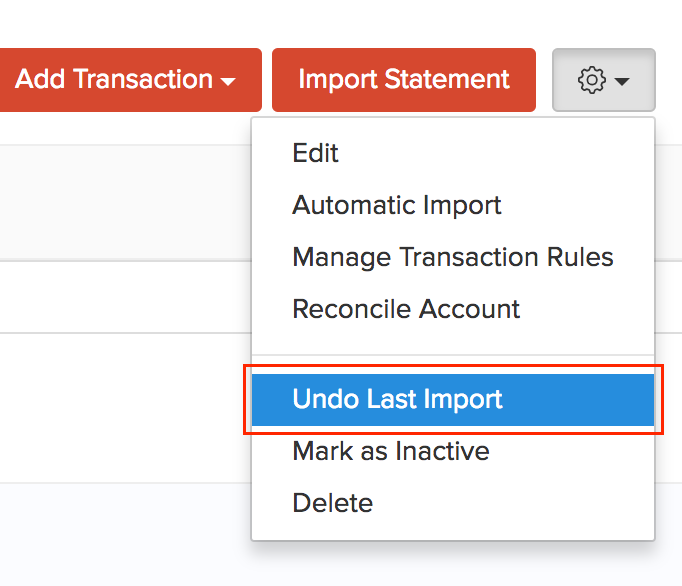Collapse the settings menu using the gear button
Screen dimensions: 682x586
click(603, 80)
